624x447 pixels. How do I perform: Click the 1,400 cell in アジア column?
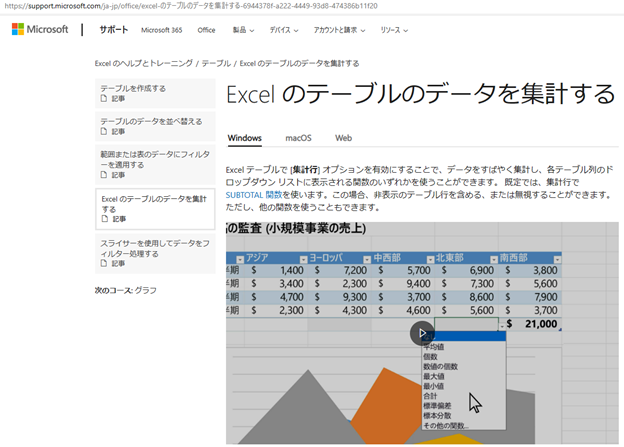276,271
